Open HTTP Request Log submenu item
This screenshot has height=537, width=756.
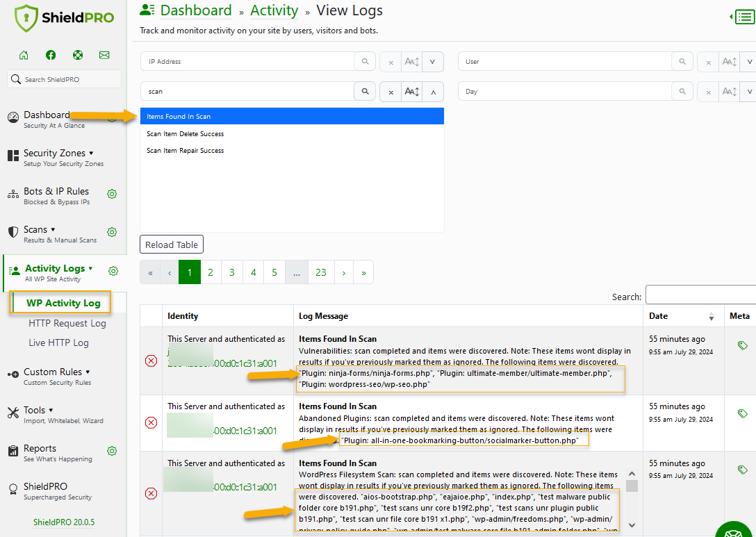coord(67,323)
